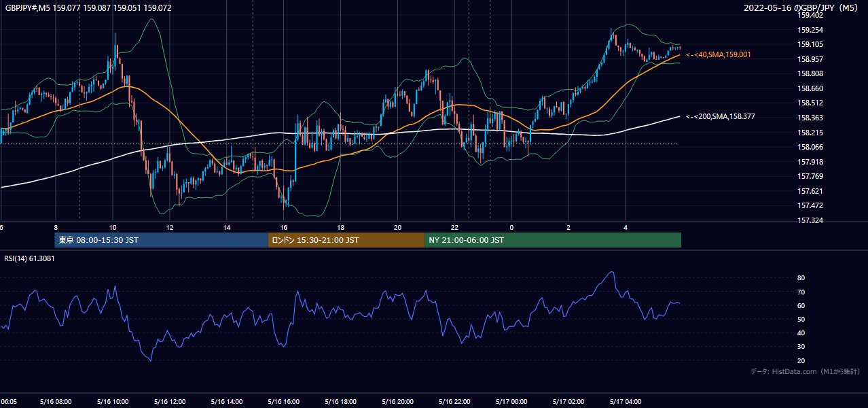868x408 pixels.
Task: Click the 5/16 16:00 time axis label
Action: [x=284, y=401]
